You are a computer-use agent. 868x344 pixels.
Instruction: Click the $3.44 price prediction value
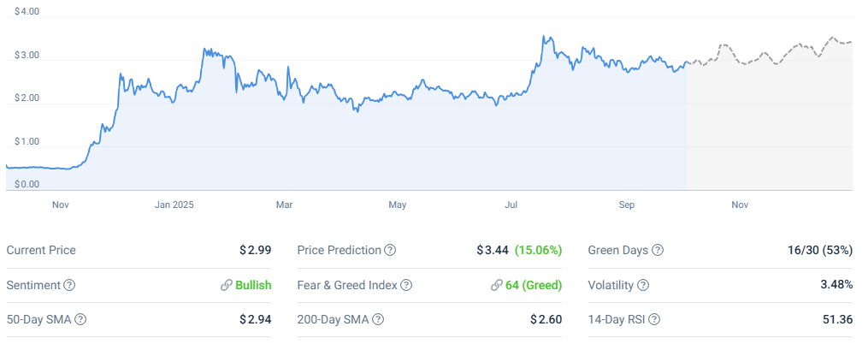click(493, 251)
